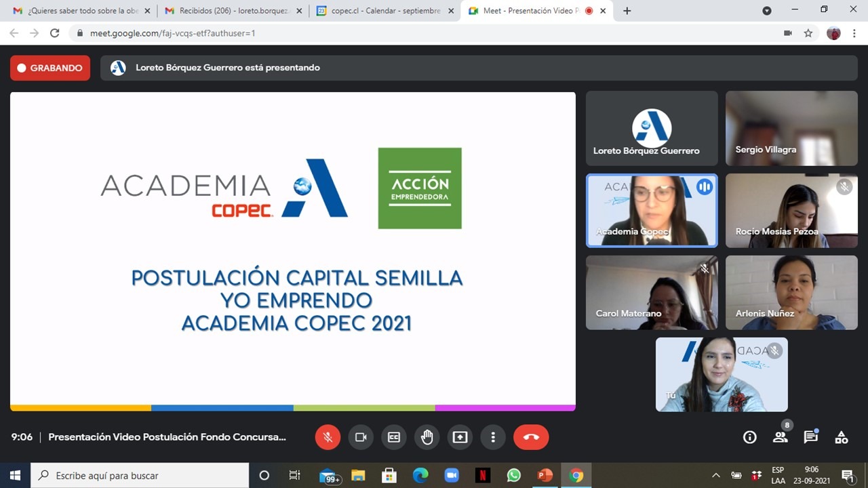Open chat with everyone panel

(811, 437)
